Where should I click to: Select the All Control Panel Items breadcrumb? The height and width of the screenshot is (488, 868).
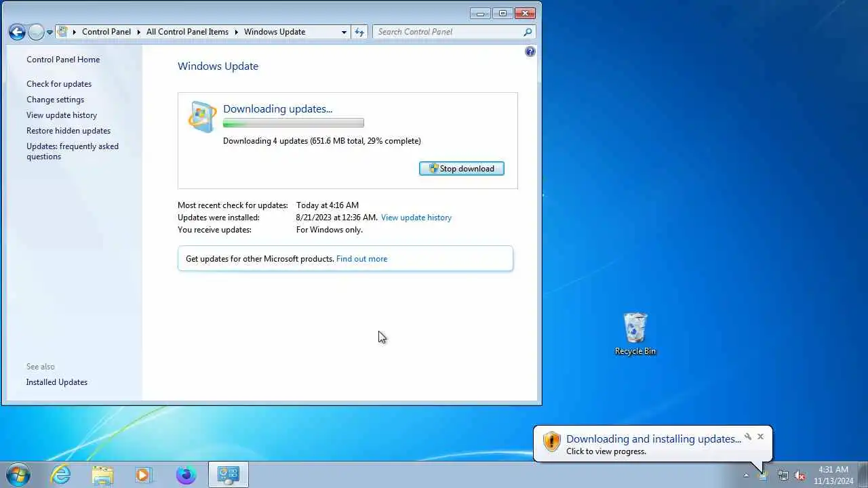(187, 32)
